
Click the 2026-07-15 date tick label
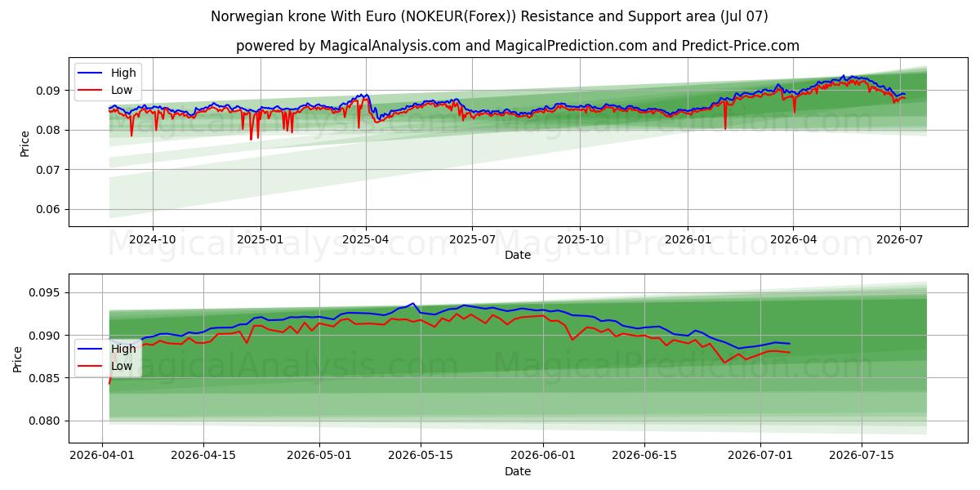point(862,457)
